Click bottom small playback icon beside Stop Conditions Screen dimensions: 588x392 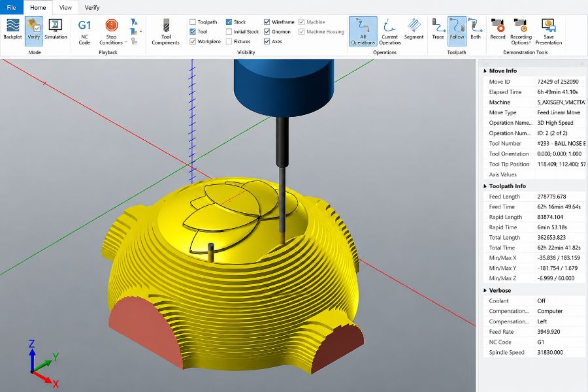(x=134, y=41)
